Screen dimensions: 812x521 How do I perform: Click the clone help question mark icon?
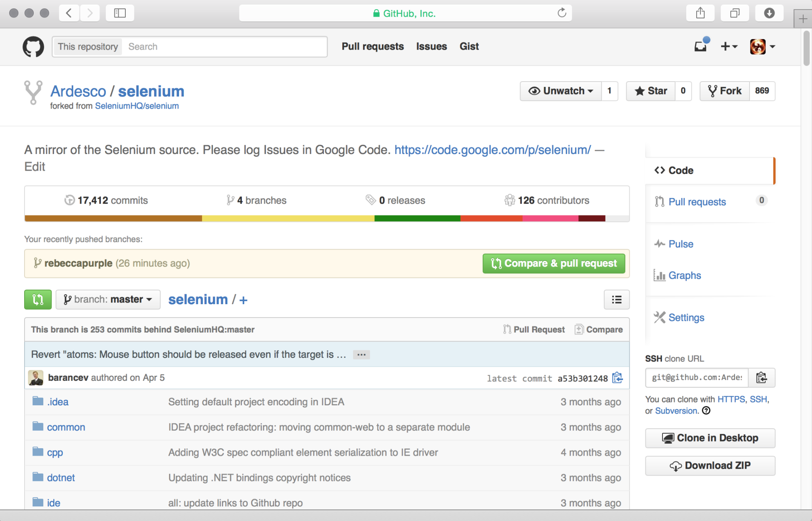706,411
